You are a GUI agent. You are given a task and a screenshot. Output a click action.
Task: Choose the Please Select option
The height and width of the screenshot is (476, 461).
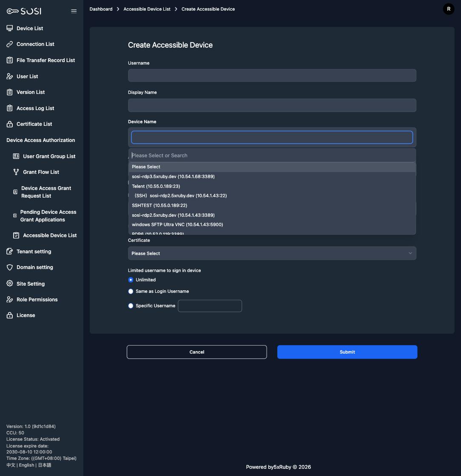click(x=272, y=167)
